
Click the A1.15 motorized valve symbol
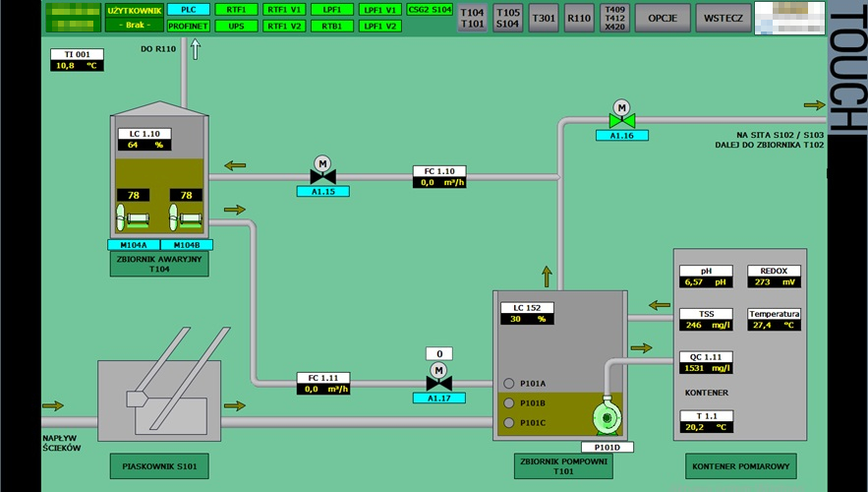coord(322,175)
